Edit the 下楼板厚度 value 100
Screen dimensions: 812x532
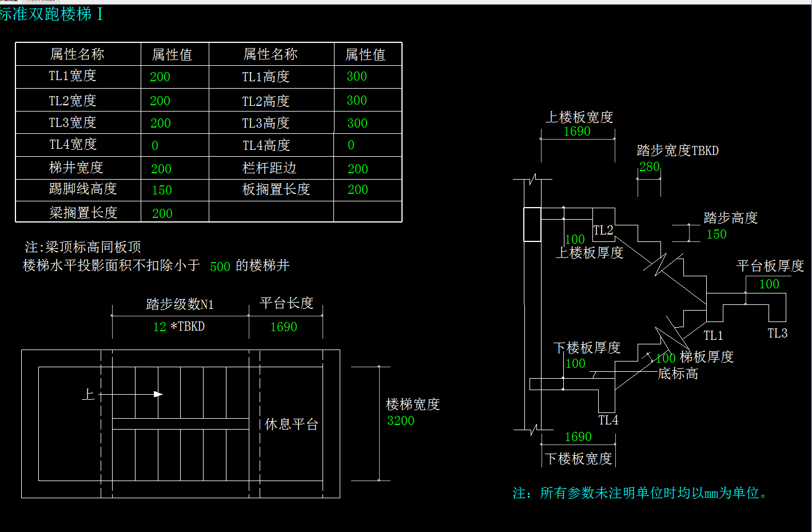575,363
